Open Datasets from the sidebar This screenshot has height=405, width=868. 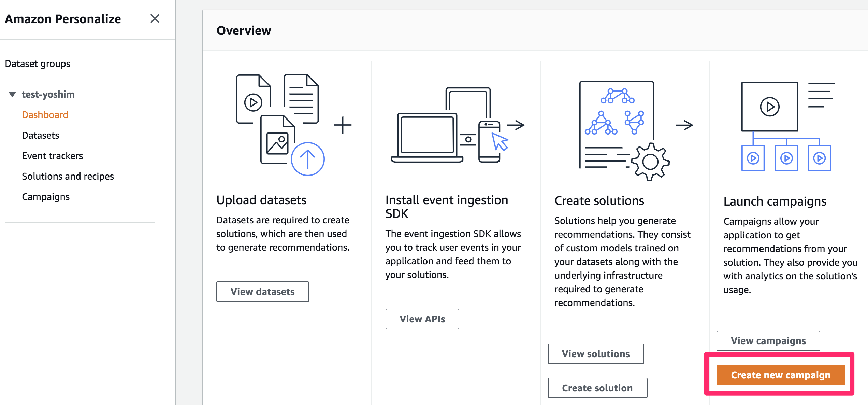pos(40,135)
